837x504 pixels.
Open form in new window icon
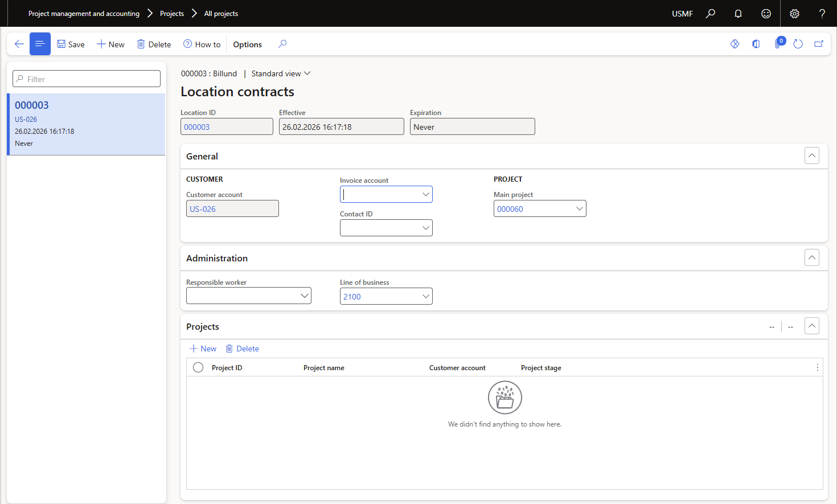(x=819, y=44)
